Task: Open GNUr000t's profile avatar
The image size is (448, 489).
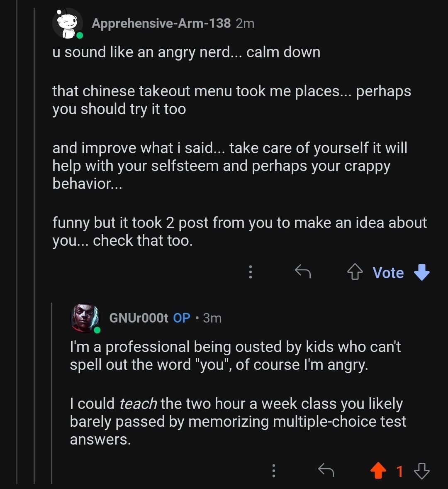Action: click(85, 318)
